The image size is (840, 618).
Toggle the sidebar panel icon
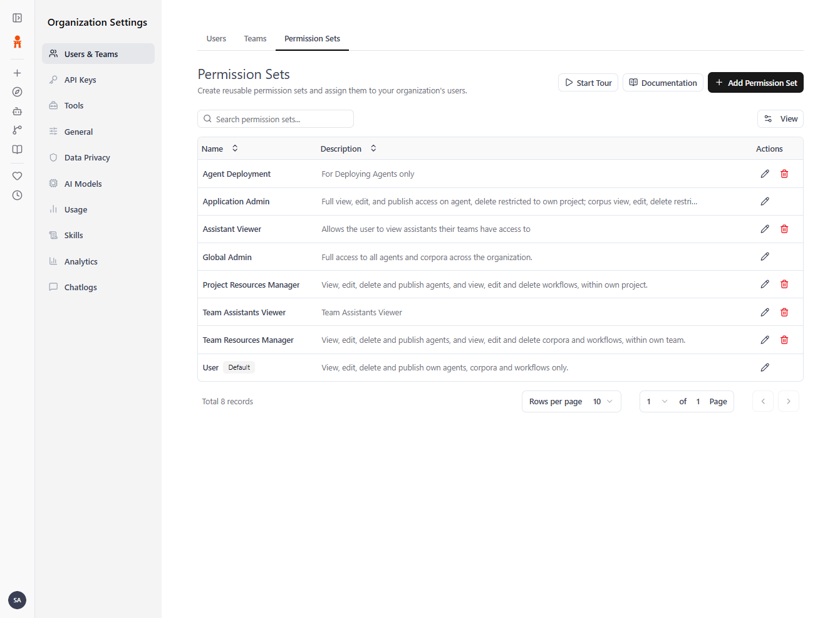(18, 18)
